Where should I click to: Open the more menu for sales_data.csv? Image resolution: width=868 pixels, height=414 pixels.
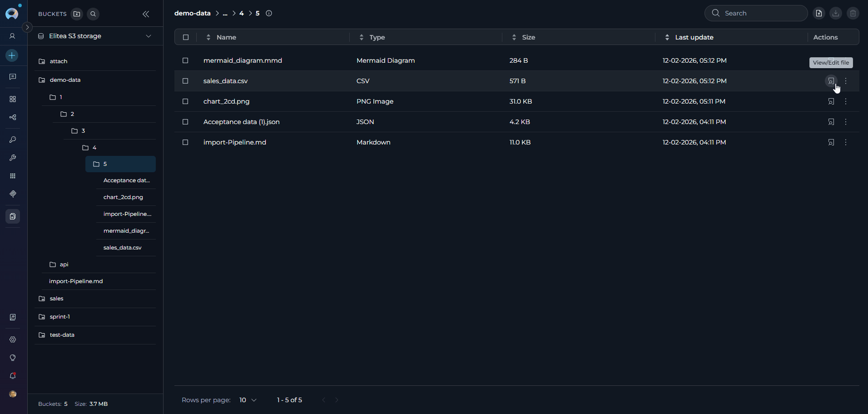click(x=846, y=81)
